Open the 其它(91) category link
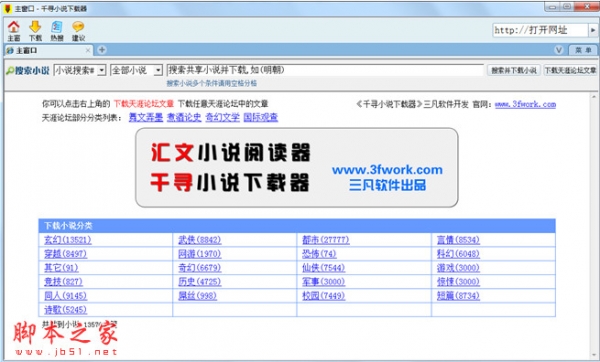Image resolution: width=600 pixels, height=362 pixels. 61,267
